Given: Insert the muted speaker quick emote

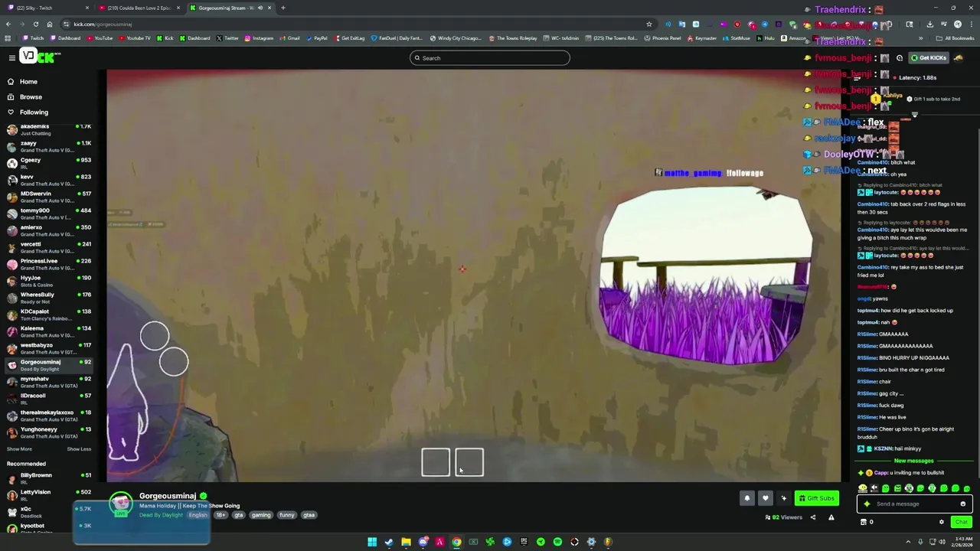Looking at the screenshot, I should point(874,488).
